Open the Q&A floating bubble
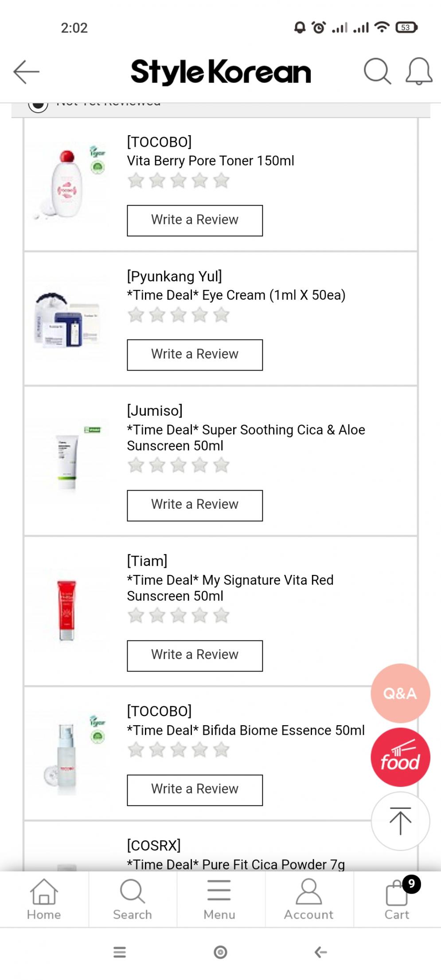Screen dimensions: 441x980 pyautogui.click(x=400, y=693)
